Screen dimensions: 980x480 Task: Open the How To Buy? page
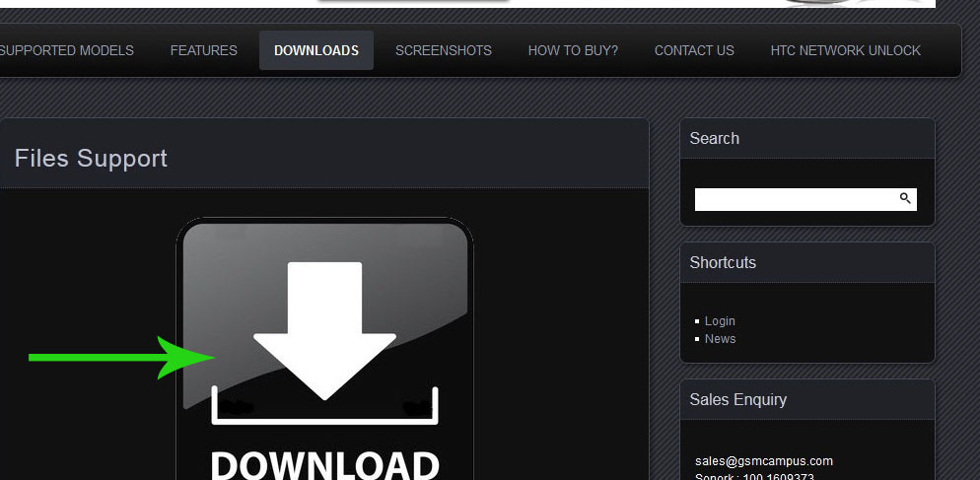coord(573,50)
